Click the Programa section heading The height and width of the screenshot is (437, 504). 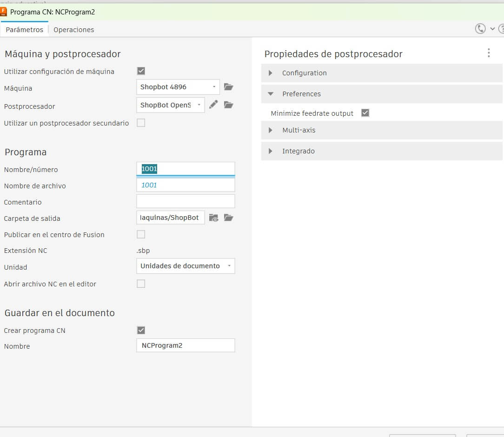[26, 152]
